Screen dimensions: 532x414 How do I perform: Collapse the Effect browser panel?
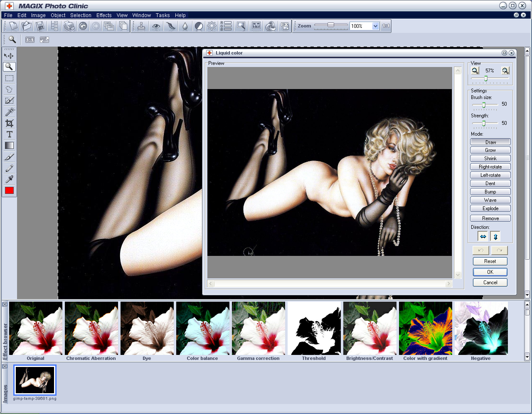click(5, 304)
